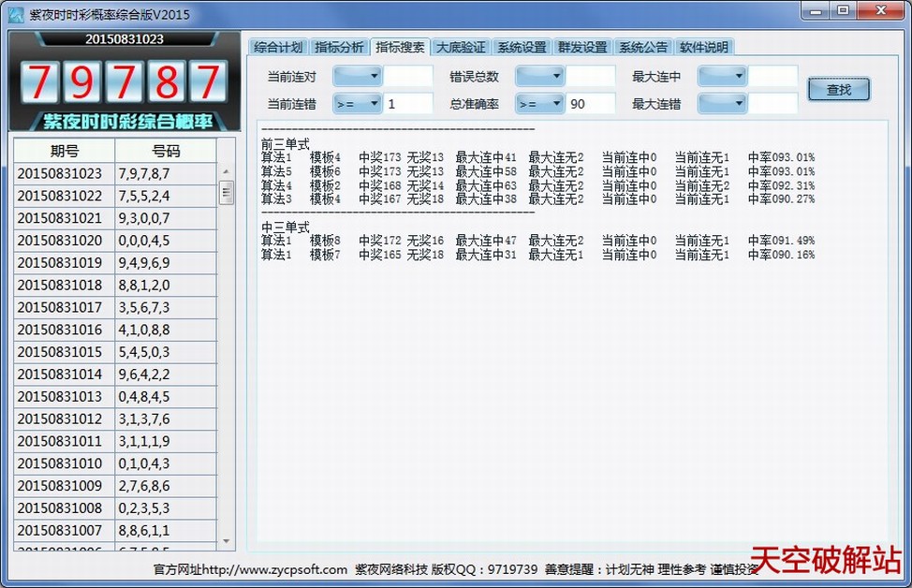Select the 指标搜索 tab
The width and height of the screenshot is (912, 588).
(401, 45)
